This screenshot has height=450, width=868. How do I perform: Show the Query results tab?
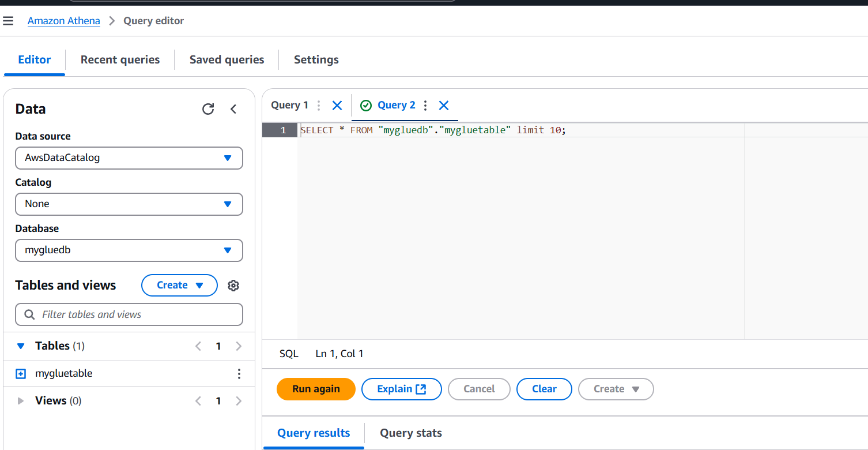pyautogui.click(x=314, y=433)
